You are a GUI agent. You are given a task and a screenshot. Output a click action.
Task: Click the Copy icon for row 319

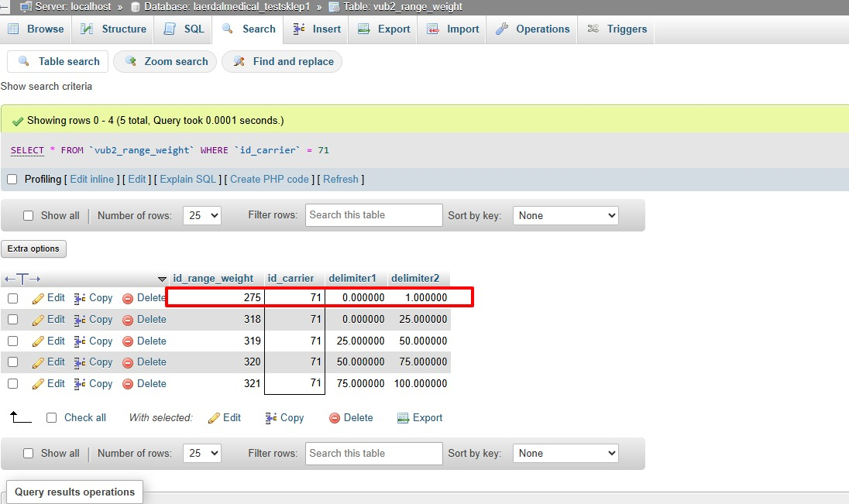(80, 341)
